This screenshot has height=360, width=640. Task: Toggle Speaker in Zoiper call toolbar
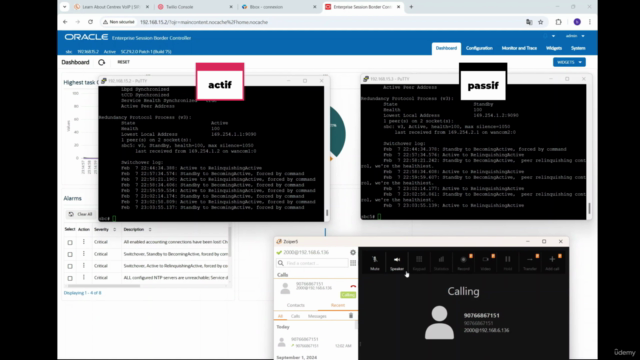[x=397, y=263]
